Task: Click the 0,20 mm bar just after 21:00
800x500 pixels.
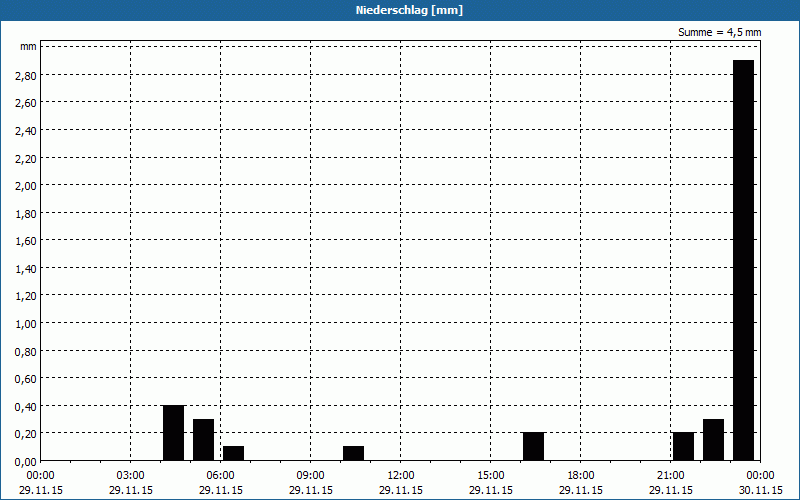Action: 684,447
